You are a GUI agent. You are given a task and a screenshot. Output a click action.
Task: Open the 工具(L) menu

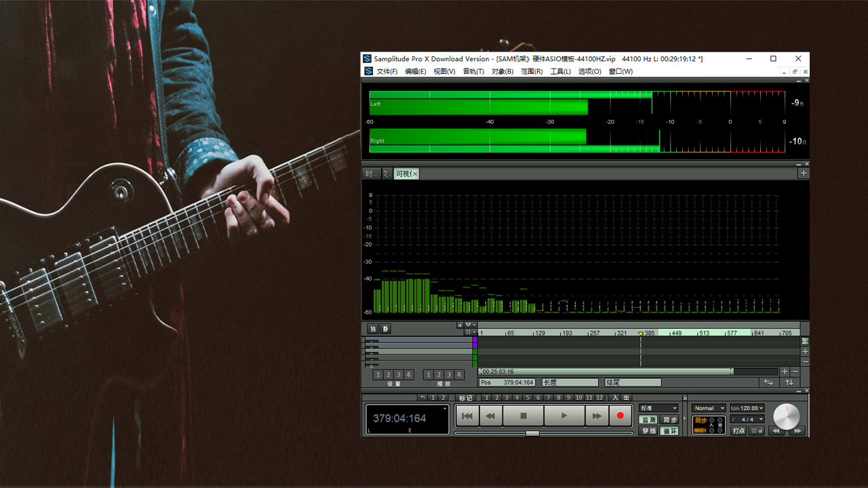pos(560,71)
